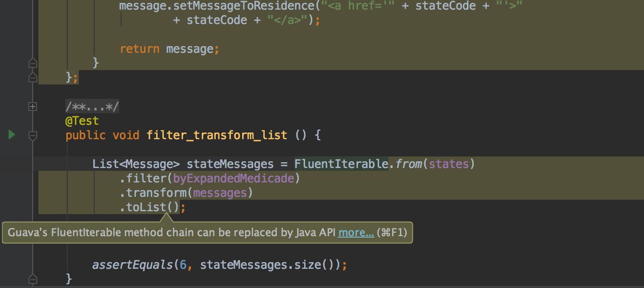Click the "</a>" string literal
Image resolution: width=644 pixels, height=288 pixels.
pos(288,20)
